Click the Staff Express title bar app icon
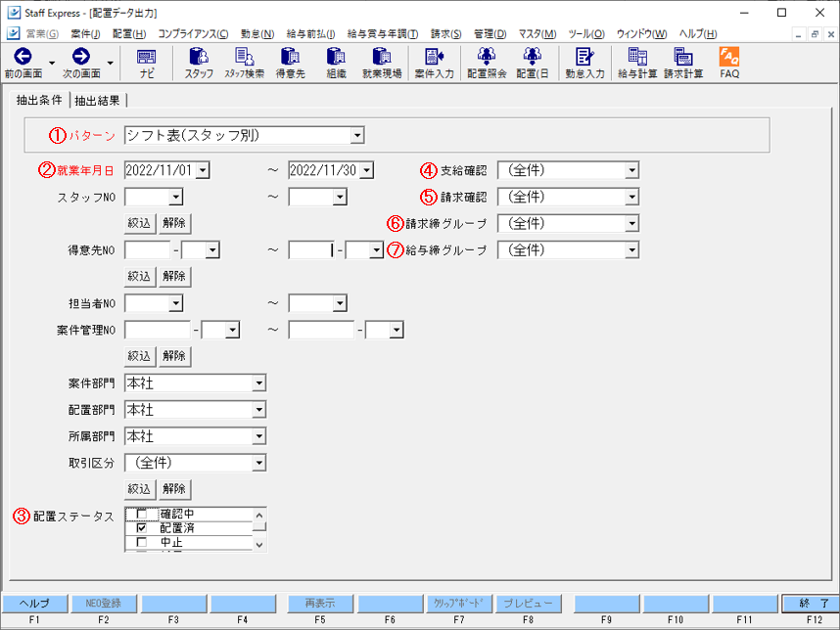The image size is (840, 630). click(x=15, y=13)
